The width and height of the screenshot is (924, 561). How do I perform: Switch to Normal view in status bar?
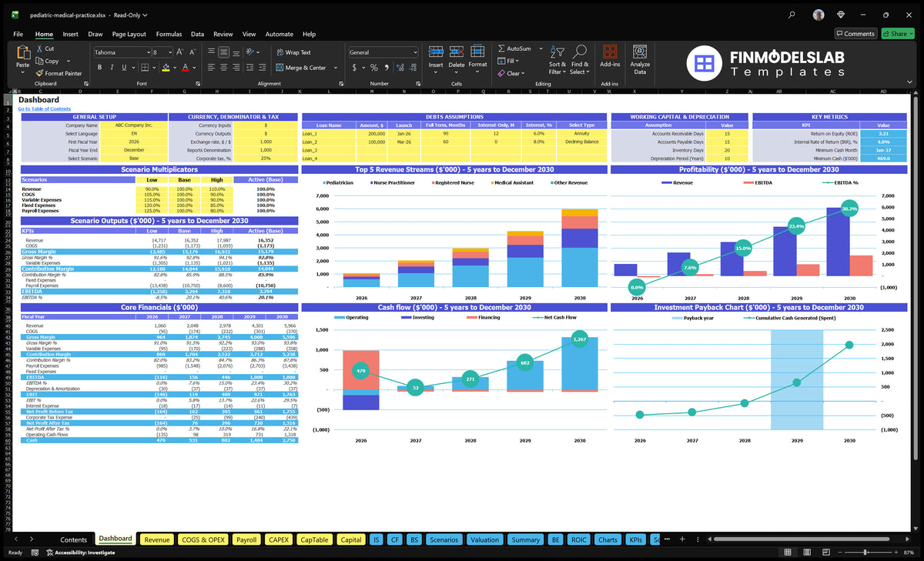[788, 553]
